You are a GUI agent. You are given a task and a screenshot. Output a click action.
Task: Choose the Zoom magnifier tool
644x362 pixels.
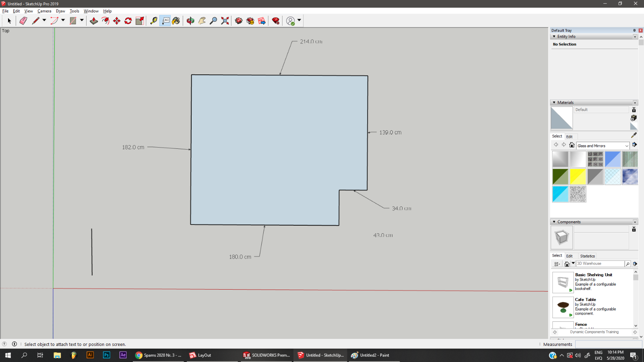pyautogui.click(x=213, y=21)
